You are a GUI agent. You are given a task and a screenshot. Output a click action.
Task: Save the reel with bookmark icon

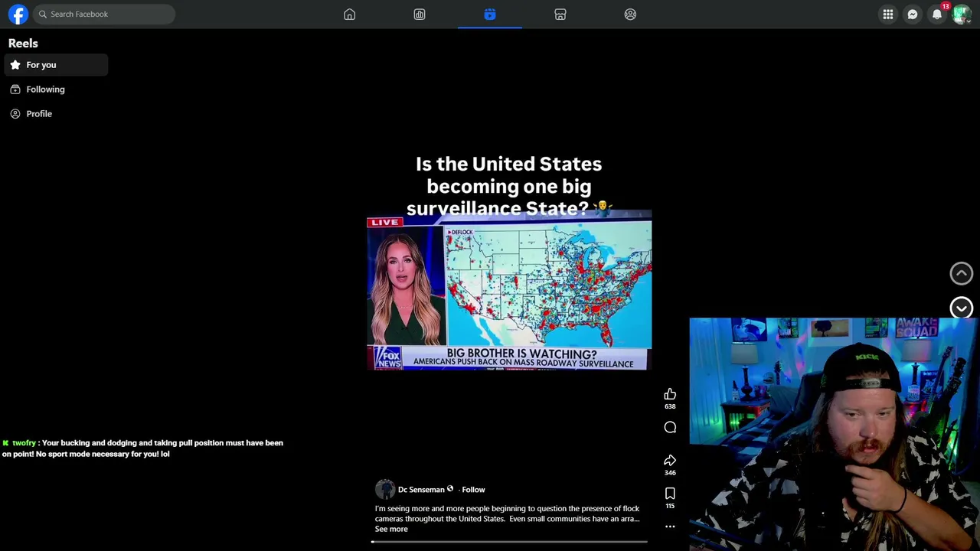tap(670, 494)
